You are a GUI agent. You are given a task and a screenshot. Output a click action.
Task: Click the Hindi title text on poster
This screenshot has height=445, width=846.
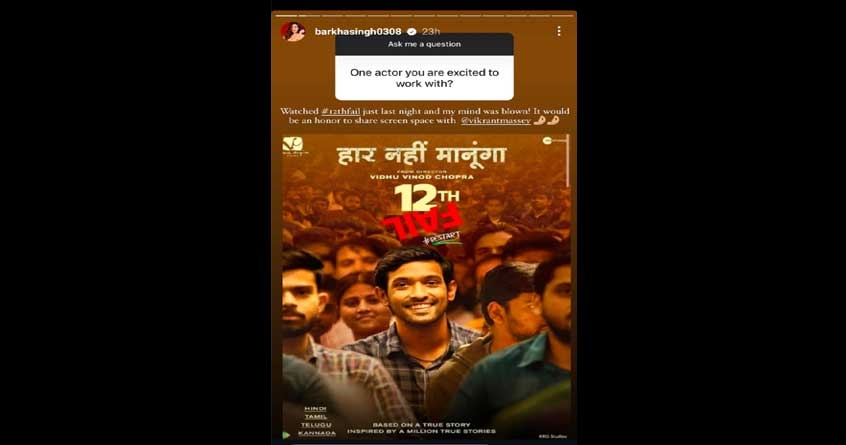click(x=422, y=155)
